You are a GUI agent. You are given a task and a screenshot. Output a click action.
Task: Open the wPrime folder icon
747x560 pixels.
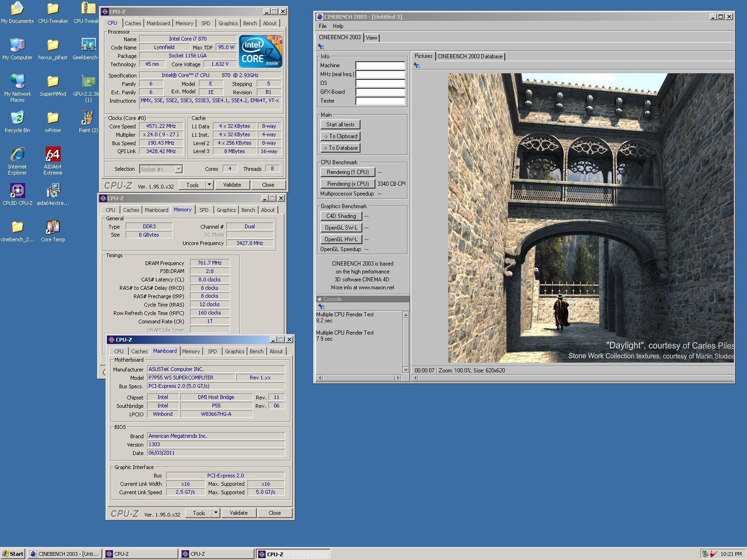pos(53,122)
